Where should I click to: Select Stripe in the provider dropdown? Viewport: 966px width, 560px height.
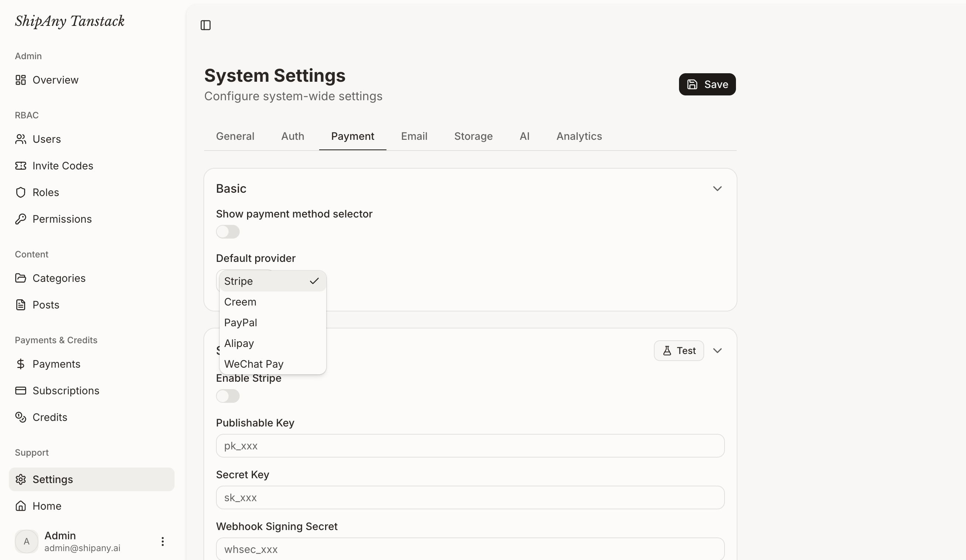pyautogui.click(x=273, y=281)
